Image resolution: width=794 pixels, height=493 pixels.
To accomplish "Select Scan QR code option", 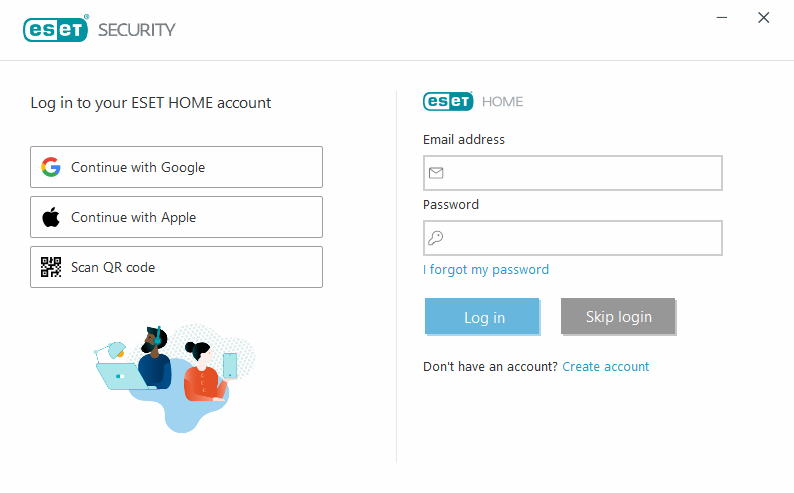I will [x=176, y=267].
